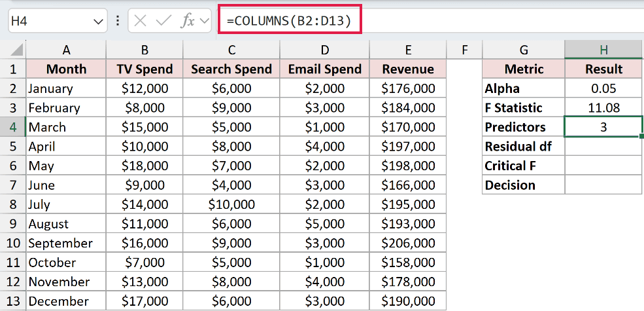644x311 pixels.
Task: Select the Decision label cell
Action: [524, 185]
